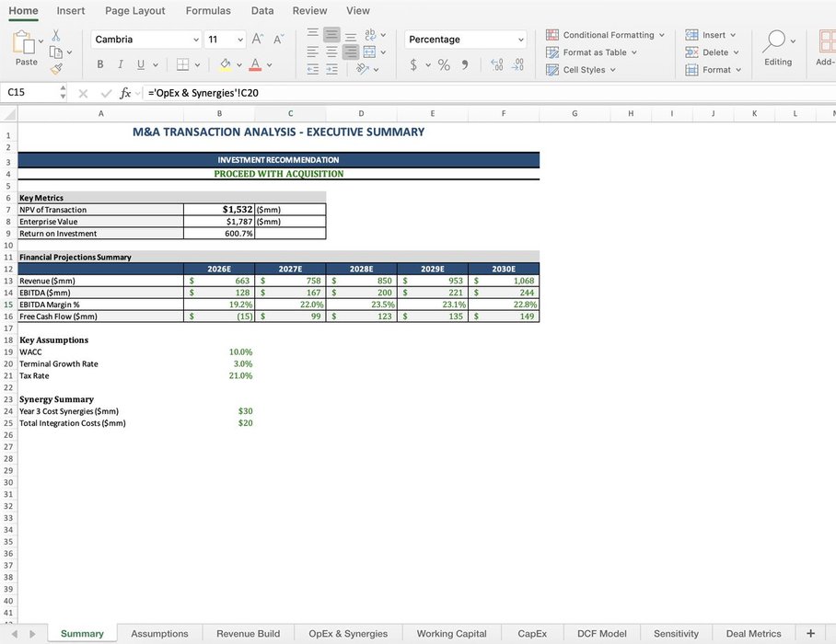Open the DCF Model sheet tab
The width and height of the screenshot is (836, 644).
tap(601, 633)
